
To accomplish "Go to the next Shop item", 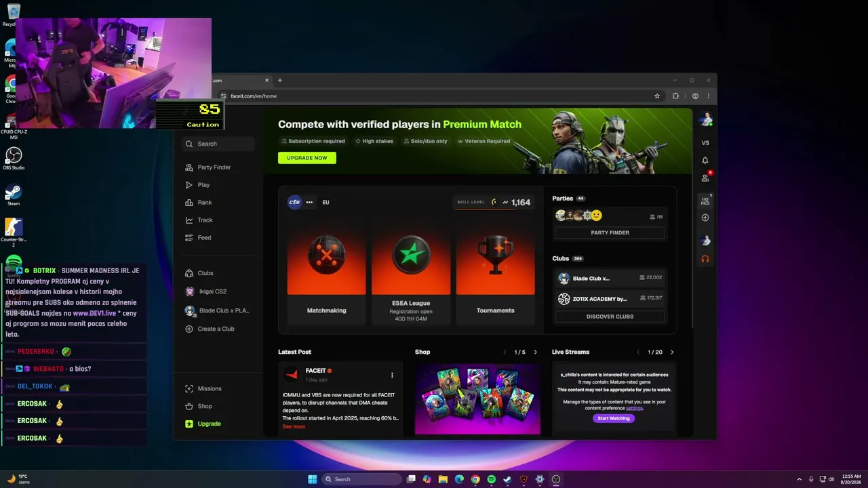I will (x=535, y=352).
